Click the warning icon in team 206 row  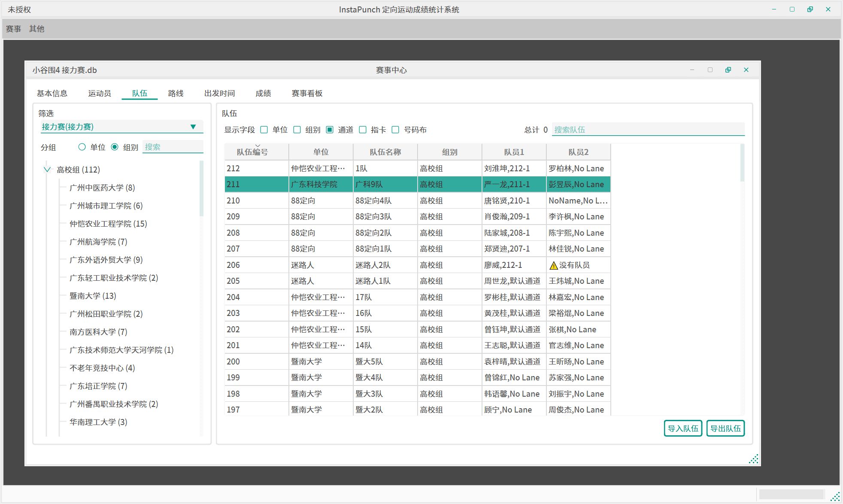point(553,265)
